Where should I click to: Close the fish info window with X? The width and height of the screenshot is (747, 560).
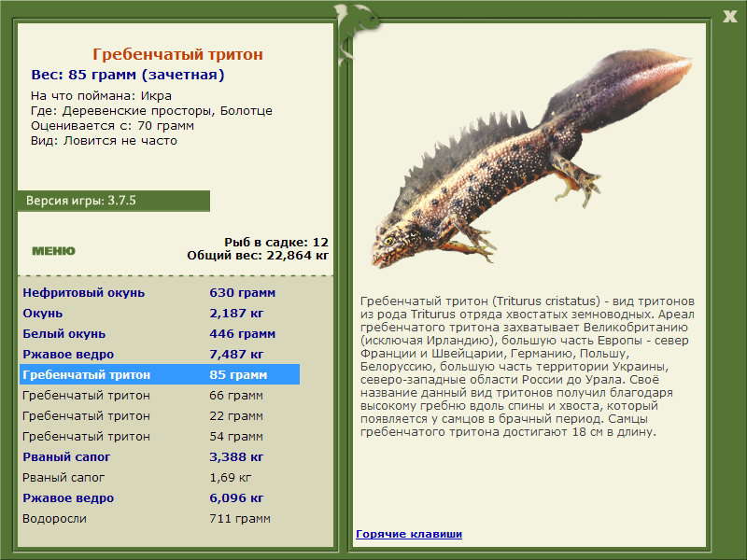pos(729,16)
